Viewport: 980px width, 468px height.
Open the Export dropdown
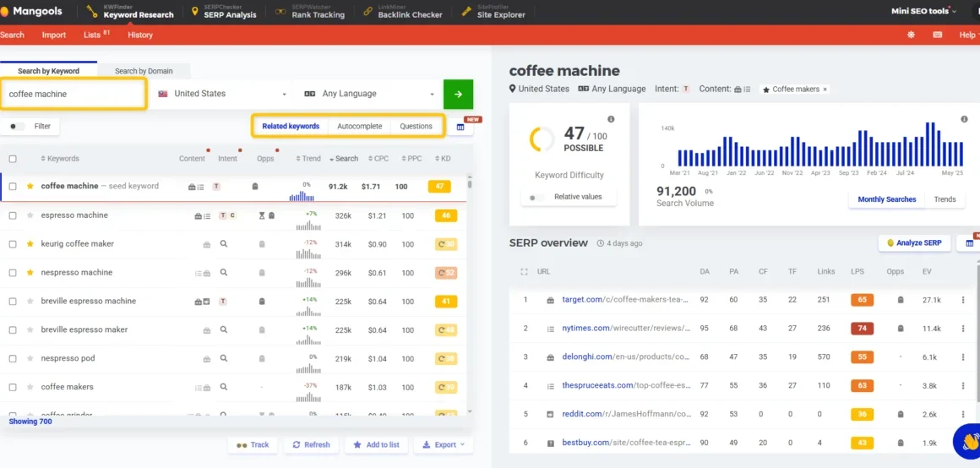[x=444, y=445]
